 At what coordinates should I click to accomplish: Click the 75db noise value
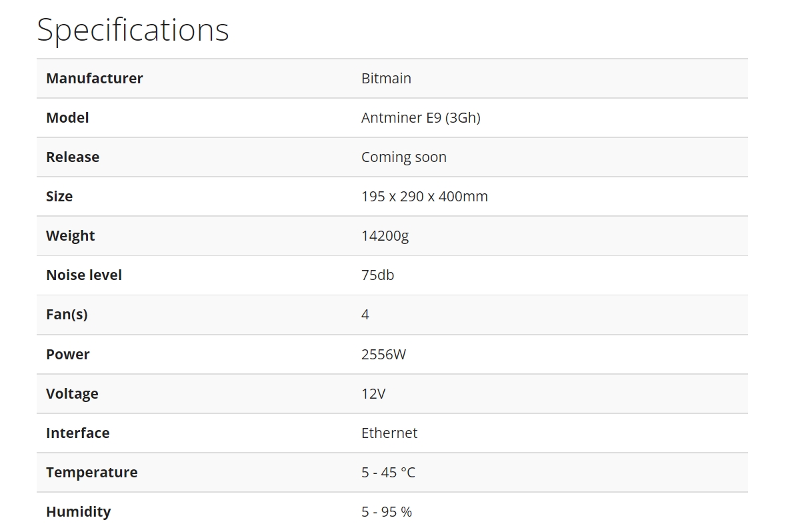click(377, 275)
